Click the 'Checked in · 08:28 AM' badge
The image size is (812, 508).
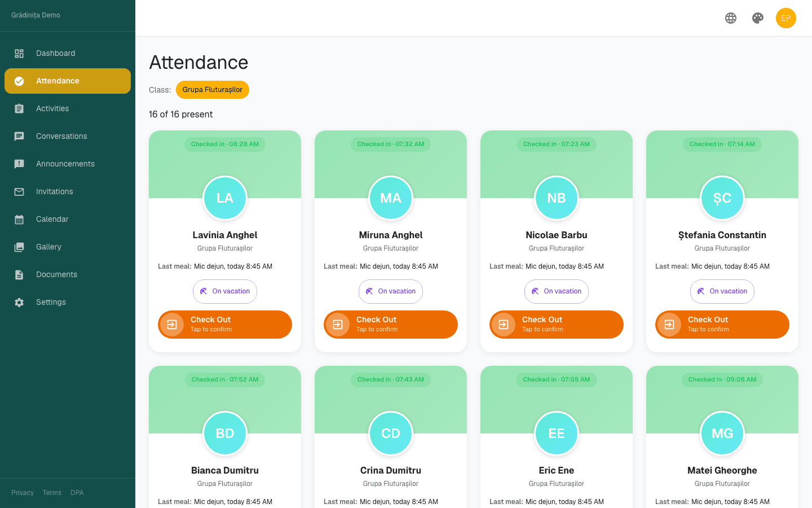tap(225, 144)
